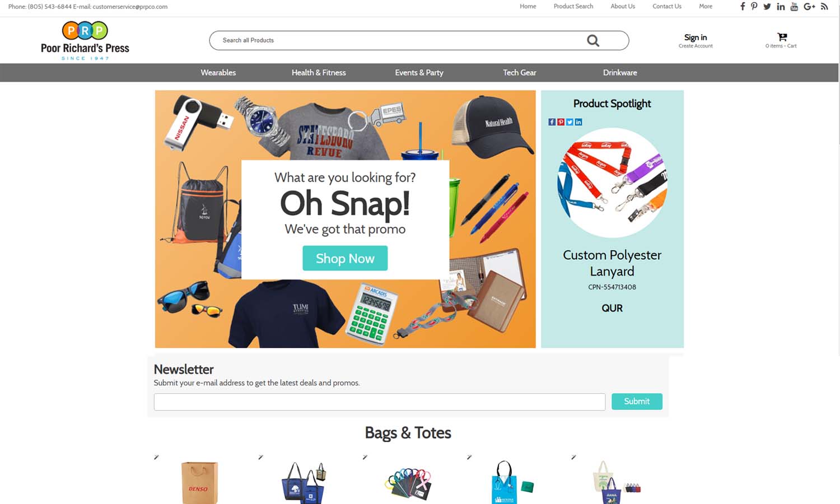Share spotlight product on Pinterest
Image resolution: width=840 pixels, height=504 pixels.
pyautogui.click(x=561, y=122)
